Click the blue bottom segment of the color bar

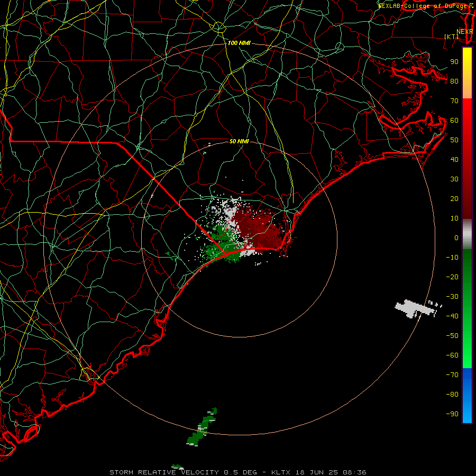[467, 396]
